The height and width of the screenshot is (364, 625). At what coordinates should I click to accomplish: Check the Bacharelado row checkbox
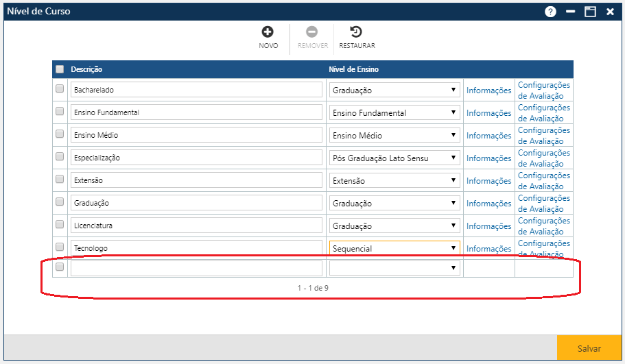[60, 89]
